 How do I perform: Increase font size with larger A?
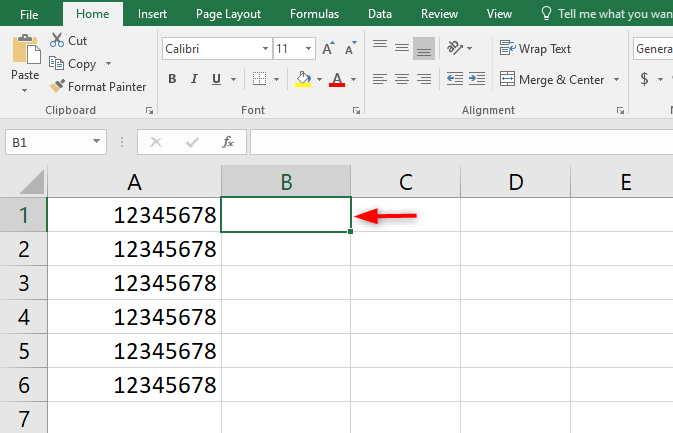click(328, 48)
